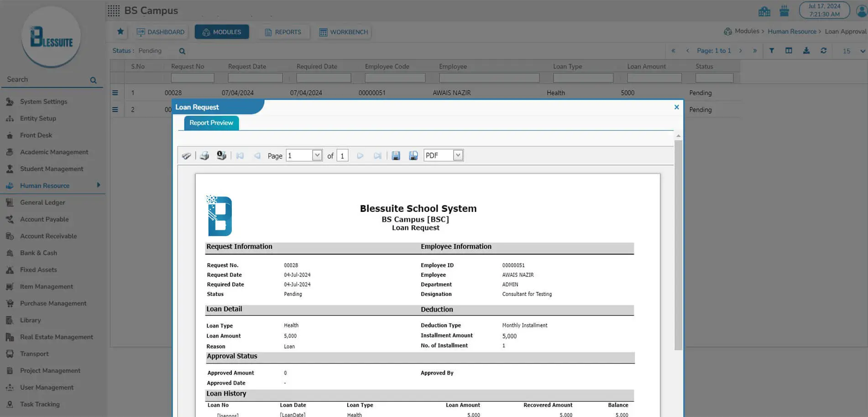This screenshot has height=417, width=868.
Task: Jump to last report page icon
Action: [x=377, y=156]
